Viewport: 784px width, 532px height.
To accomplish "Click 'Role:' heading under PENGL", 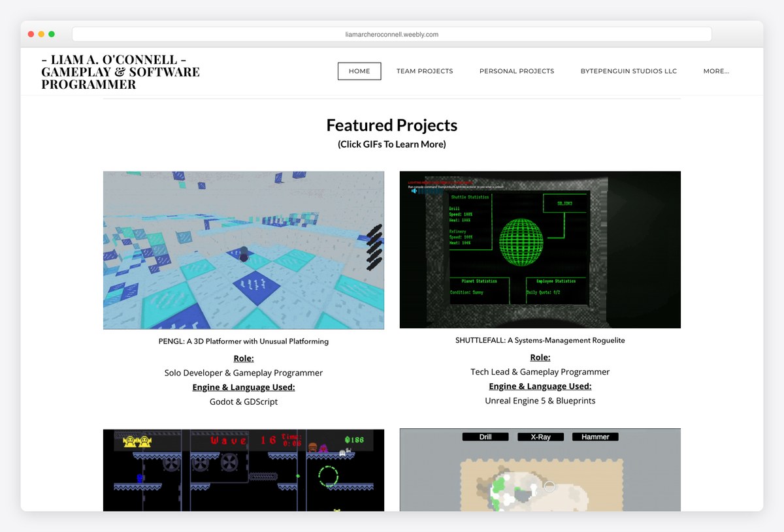I will [244, 358].
